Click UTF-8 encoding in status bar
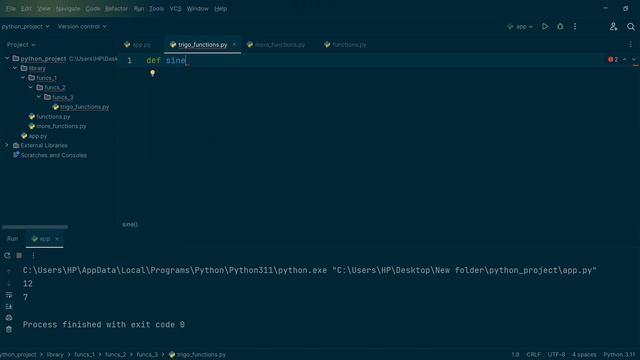Image resolution: width=640 pixels, height=360 pixels. click(x=556, y=355)
